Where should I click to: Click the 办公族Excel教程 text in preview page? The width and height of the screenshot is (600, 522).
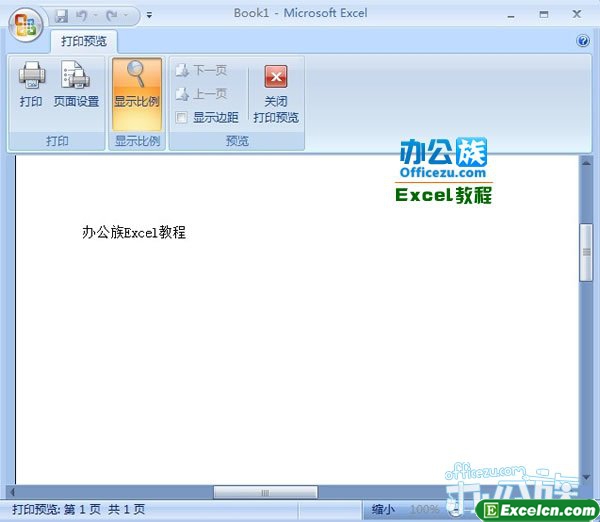click(x=134, y=232)
